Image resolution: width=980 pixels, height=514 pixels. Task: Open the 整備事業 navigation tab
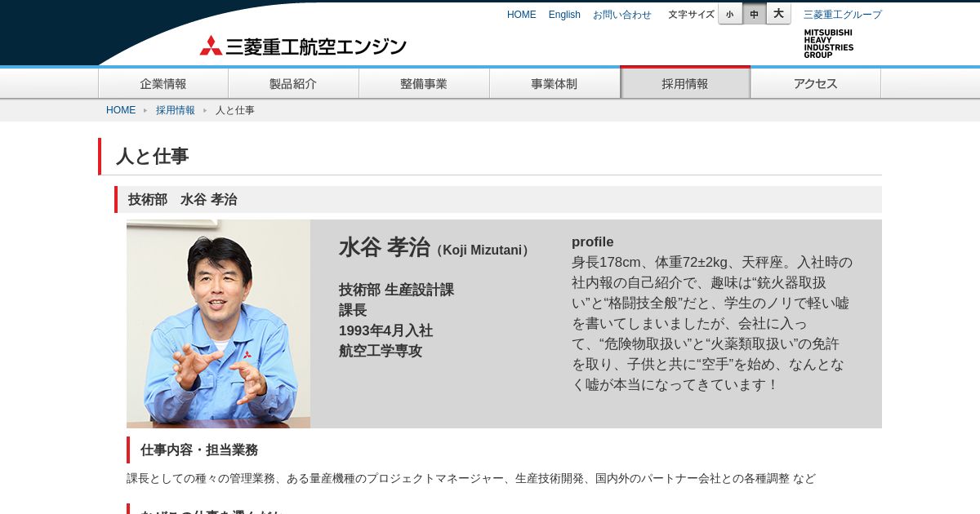click(x=425, y=83)
